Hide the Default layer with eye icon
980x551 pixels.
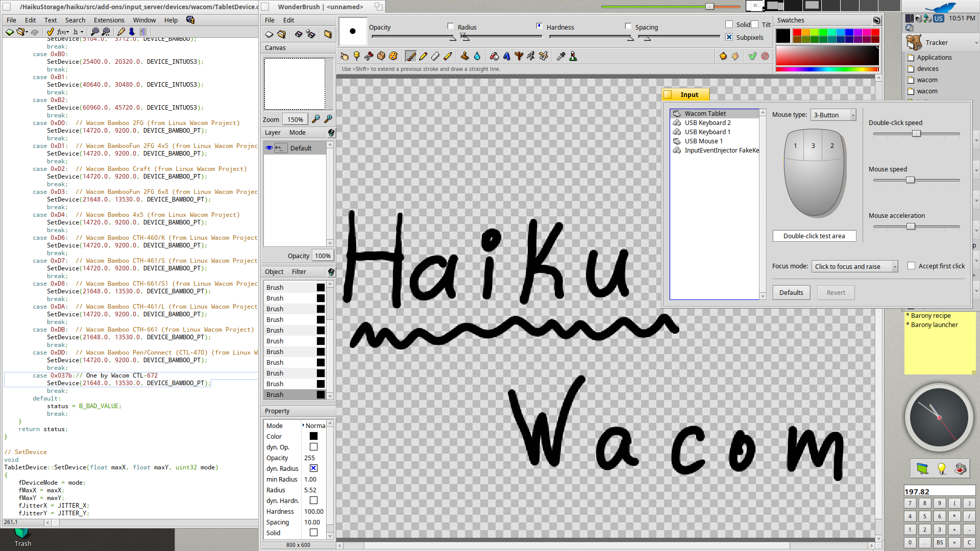click(x=269, y=148)
